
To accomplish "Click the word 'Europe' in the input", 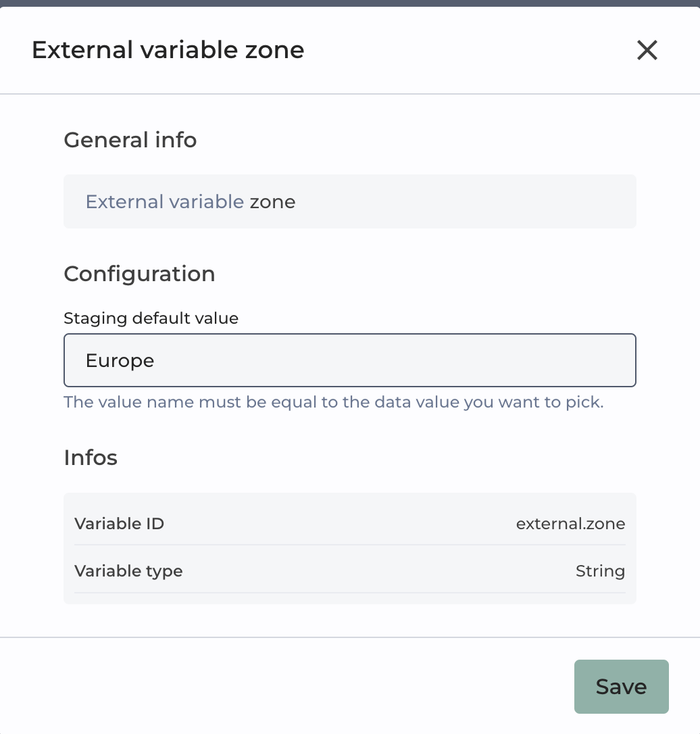I will pos(120,360).
